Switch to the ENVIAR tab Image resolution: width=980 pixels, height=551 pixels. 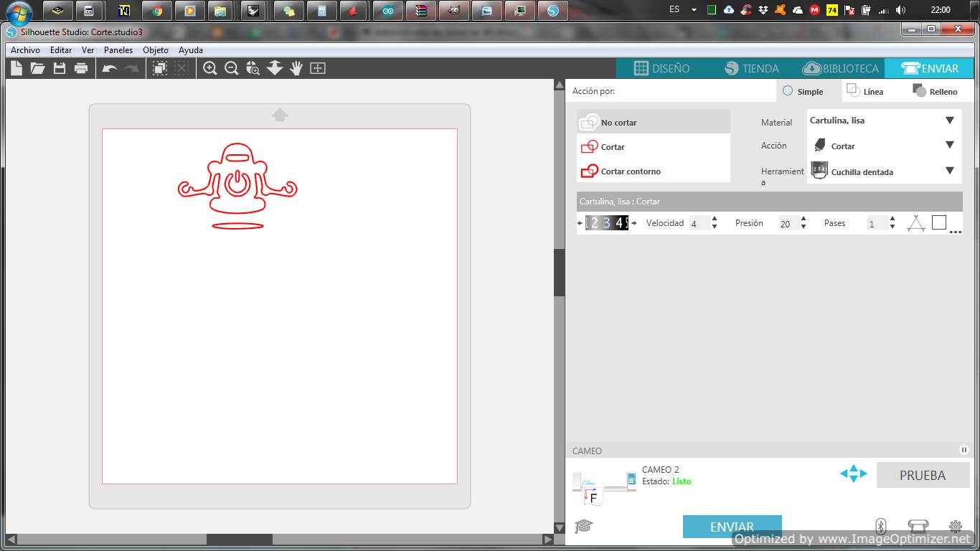[930, 68]
